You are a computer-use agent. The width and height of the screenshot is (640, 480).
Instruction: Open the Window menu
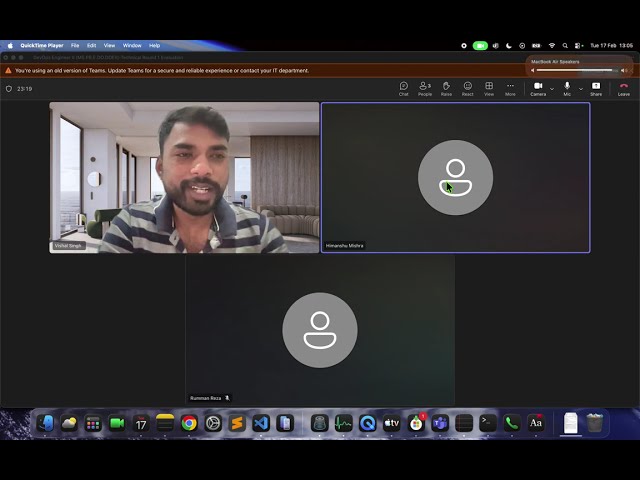[x=132, y=45]
